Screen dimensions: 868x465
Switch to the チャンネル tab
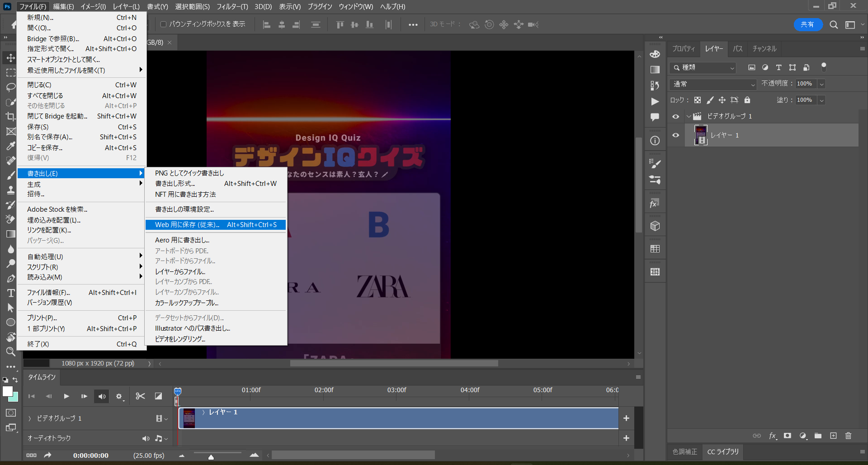click(x=765, y=49)
